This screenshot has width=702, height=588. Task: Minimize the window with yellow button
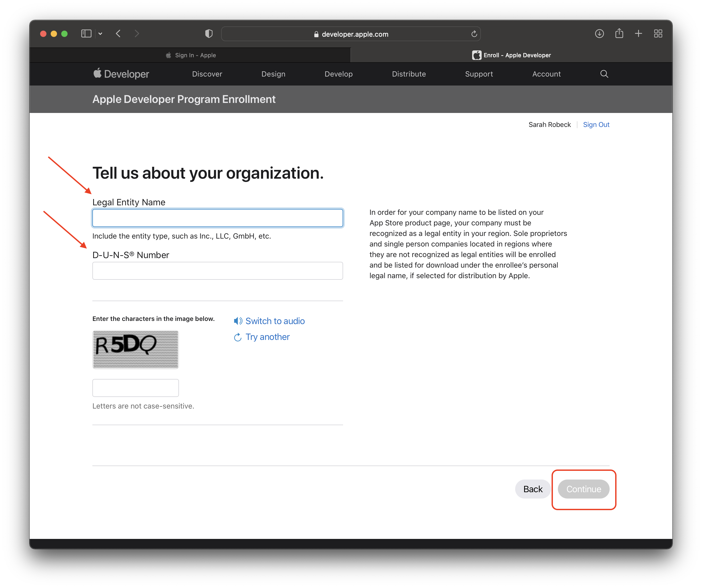coord(54,34)
